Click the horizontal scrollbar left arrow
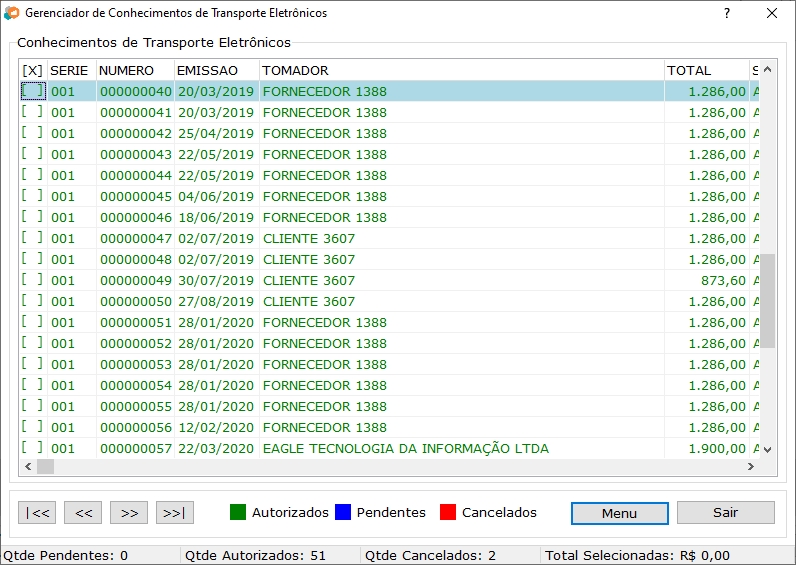Screen dimensions: 796x565 28,467
